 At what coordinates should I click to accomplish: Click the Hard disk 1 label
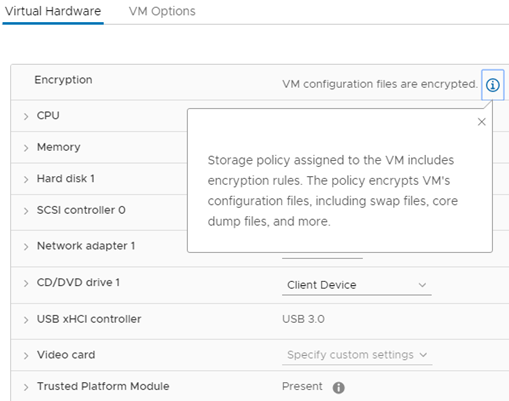[x=66, y=179]
